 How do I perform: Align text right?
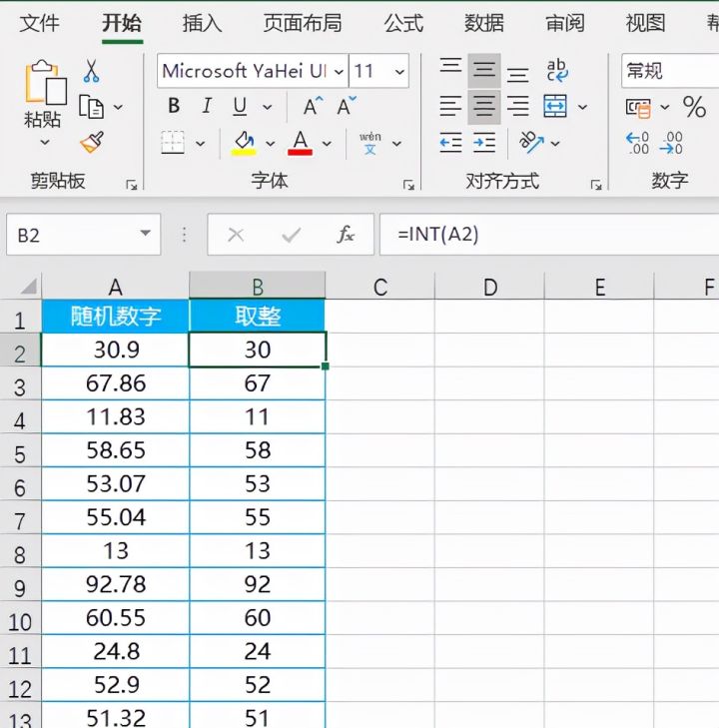click(517, 106)
